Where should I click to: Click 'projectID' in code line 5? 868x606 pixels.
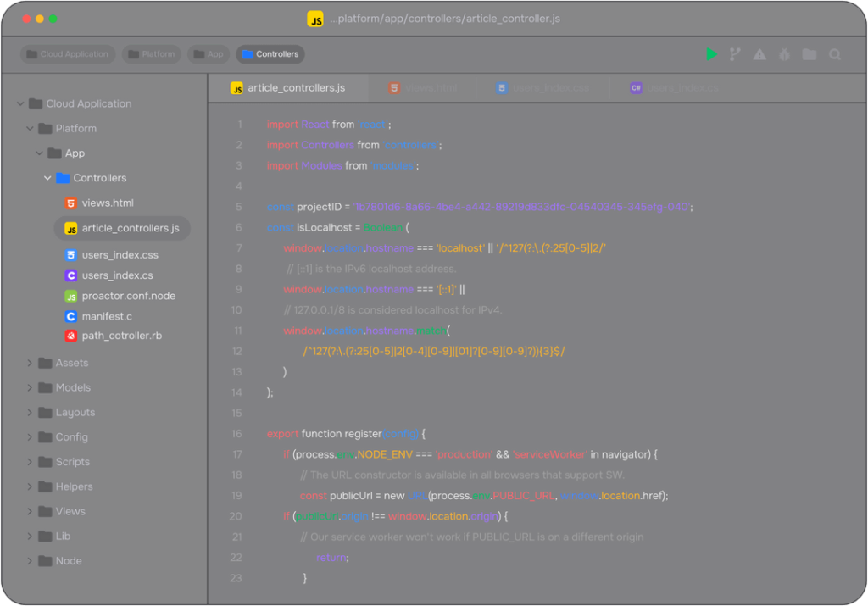(x=320, y=207)
